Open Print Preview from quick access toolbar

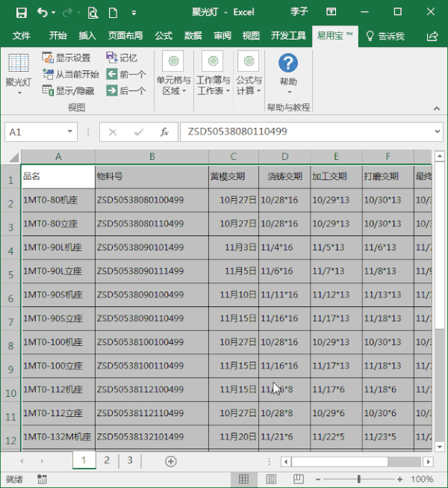(x=93, y=13)
